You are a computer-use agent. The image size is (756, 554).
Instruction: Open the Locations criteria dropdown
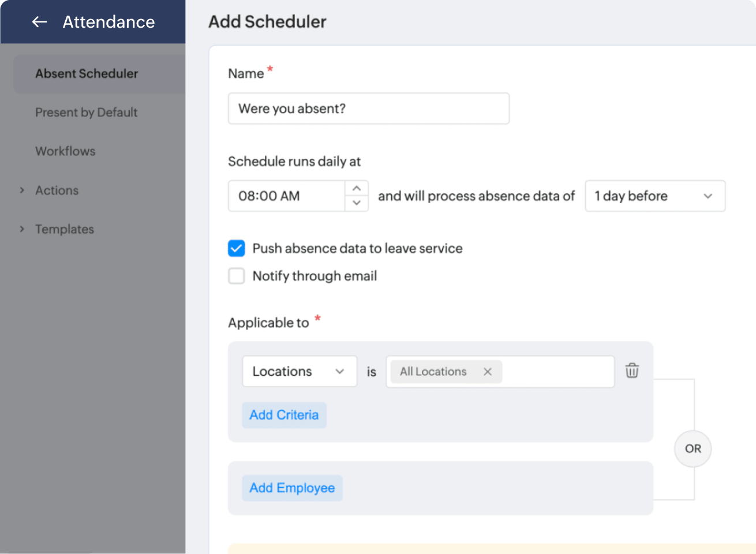299,371
